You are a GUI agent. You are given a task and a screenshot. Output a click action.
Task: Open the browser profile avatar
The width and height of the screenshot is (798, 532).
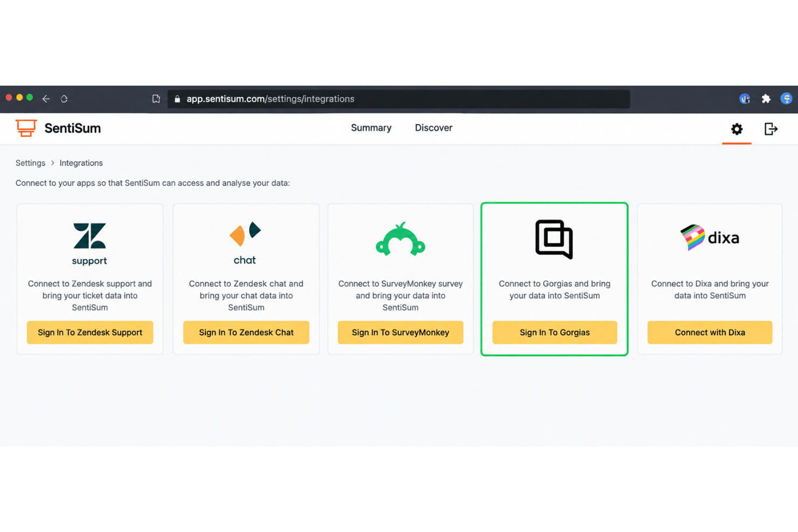click(786, 99)
